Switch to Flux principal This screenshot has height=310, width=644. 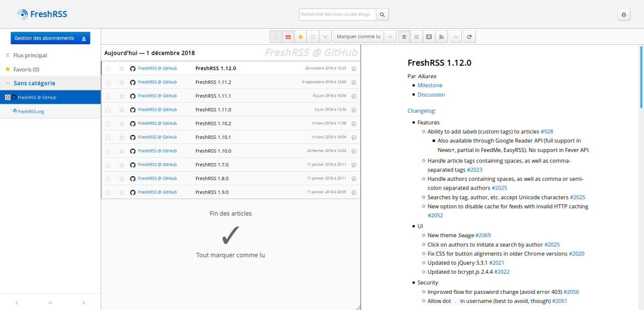click(x=30, y=55)
